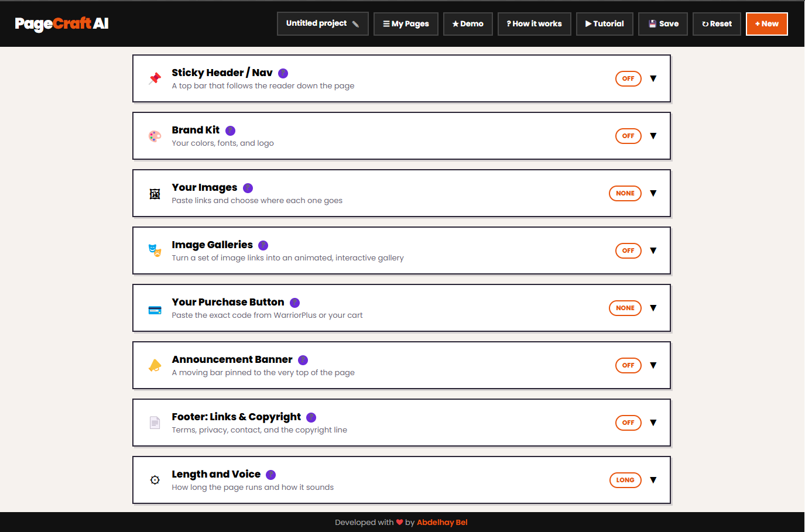Click the orange New button
The width and height of the screenshot is (805, 532).
766,24
